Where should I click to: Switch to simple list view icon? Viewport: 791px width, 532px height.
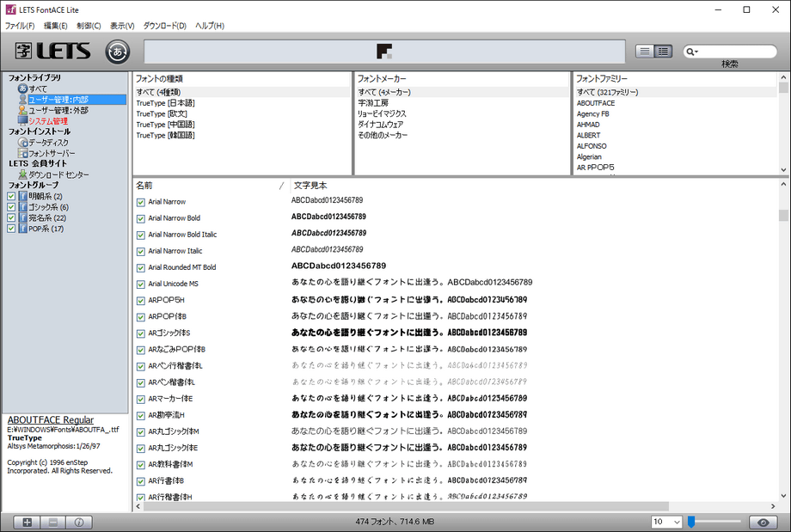tap(645, 51)
